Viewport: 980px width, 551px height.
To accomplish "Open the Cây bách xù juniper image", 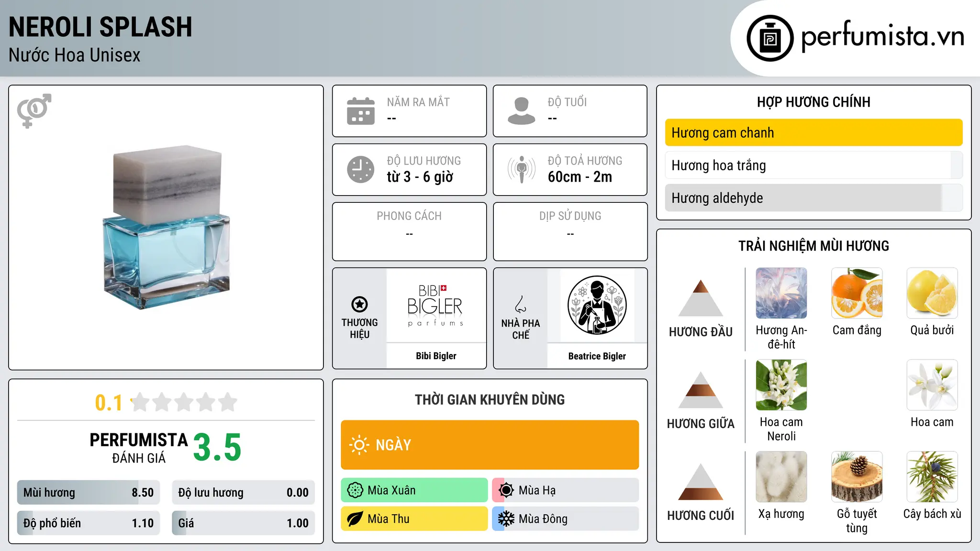I will (x=932, y=477).
